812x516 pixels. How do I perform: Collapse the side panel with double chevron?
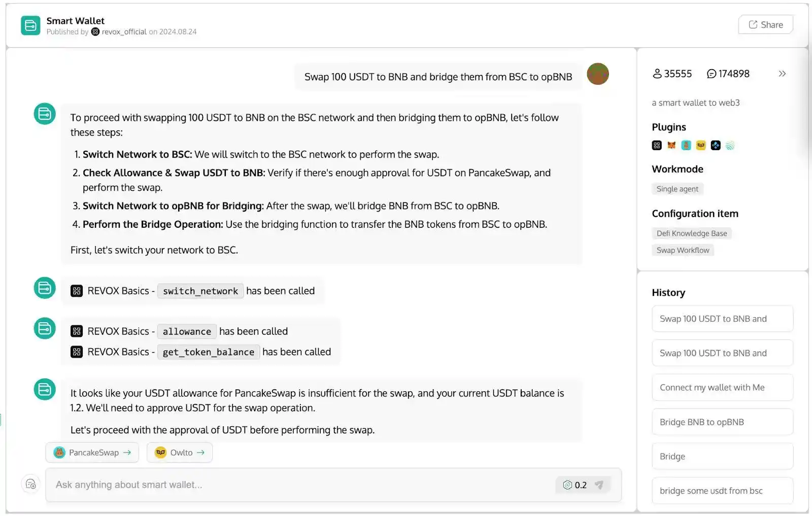(782, 74)
